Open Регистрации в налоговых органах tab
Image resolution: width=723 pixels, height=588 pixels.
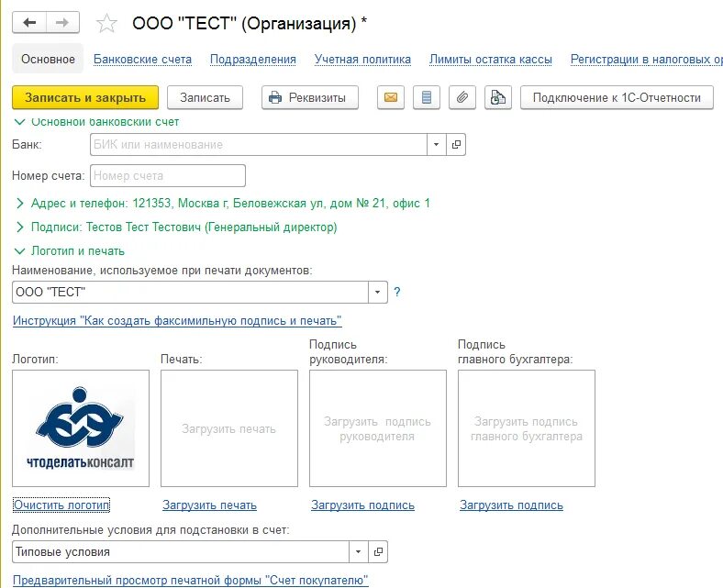(x=647, y=59)
